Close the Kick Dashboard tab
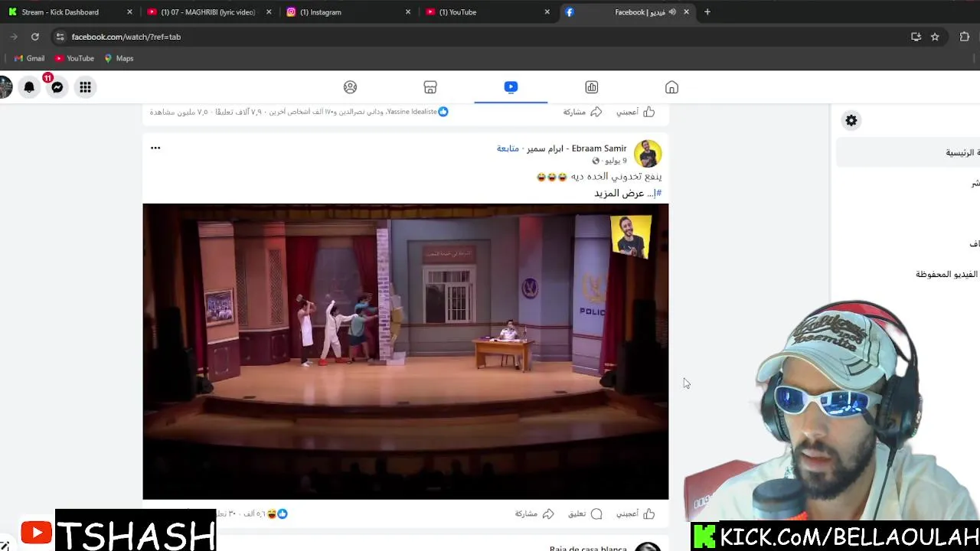This screenshot has width=980, height=551. tap(129, 12)
